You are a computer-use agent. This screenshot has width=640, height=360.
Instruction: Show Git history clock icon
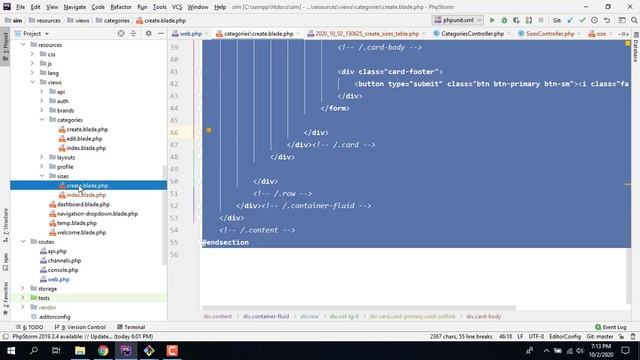(594, 20)
